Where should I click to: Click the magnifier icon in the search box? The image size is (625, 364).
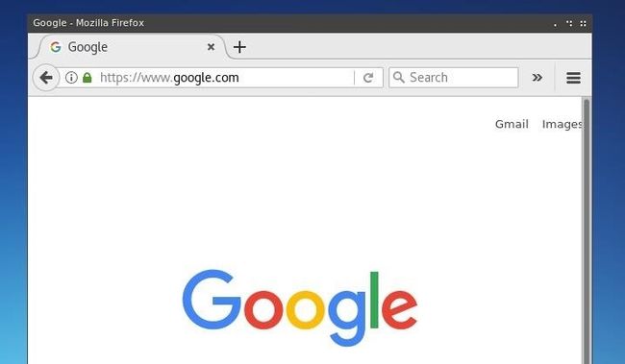399,77
